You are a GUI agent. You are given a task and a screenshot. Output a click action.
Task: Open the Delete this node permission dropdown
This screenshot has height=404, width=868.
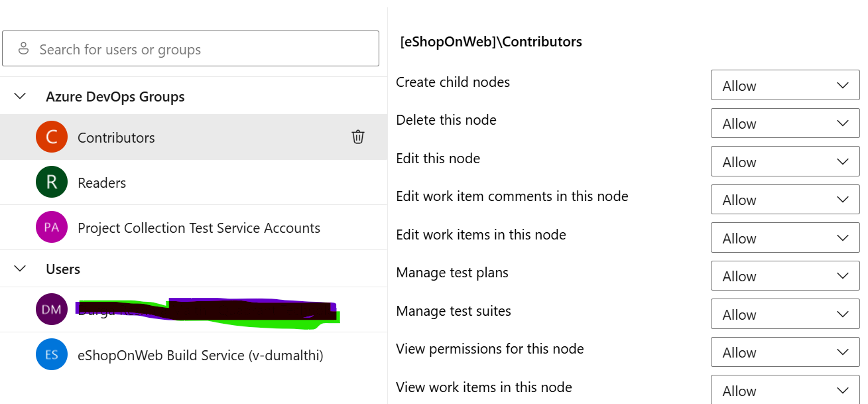pyautogui.click(x=785, y=123)
